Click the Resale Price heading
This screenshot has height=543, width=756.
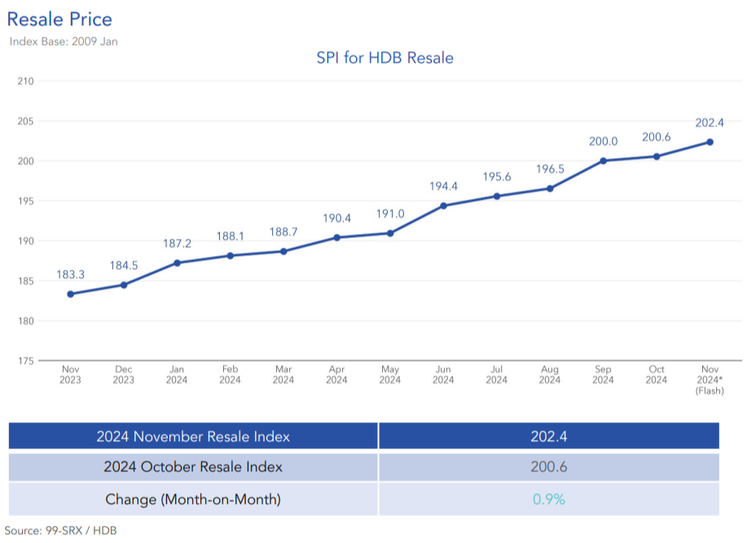point(59,19)
